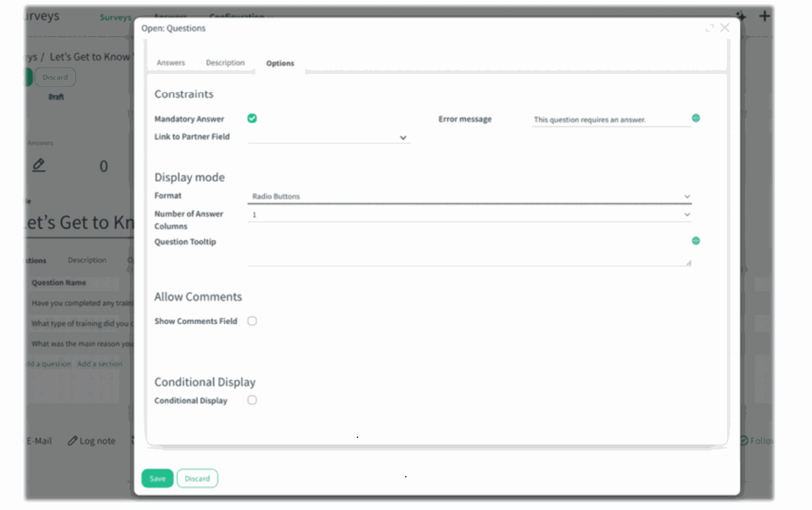Image resolution: width=812 pixels, height=510 pixels.
Task: Click the pencil Answers icon in background
Action: coord(39,165)
